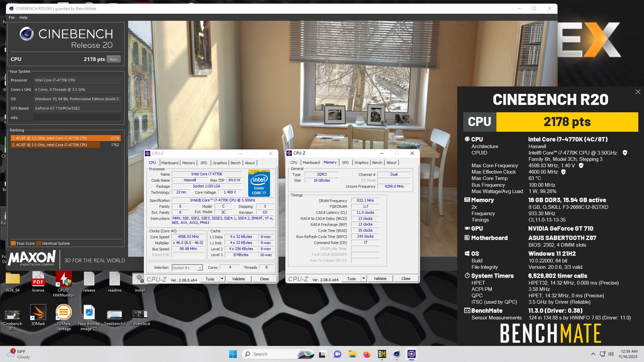Open the readme text file icon

tap(115, 282)
